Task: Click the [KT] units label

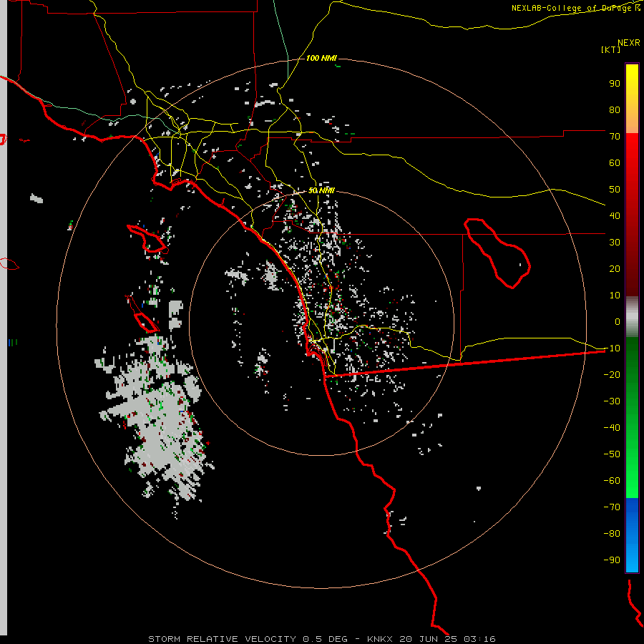Action: click(610, 49)
